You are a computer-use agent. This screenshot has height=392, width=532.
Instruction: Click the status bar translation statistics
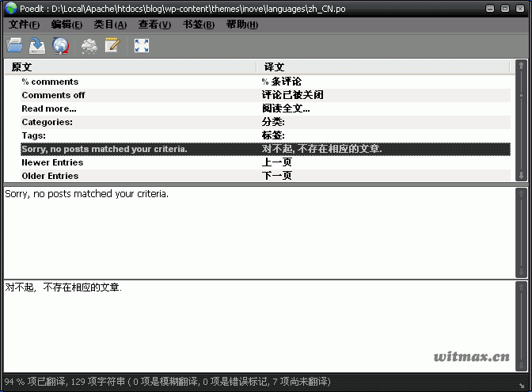[x=167, y=382]
